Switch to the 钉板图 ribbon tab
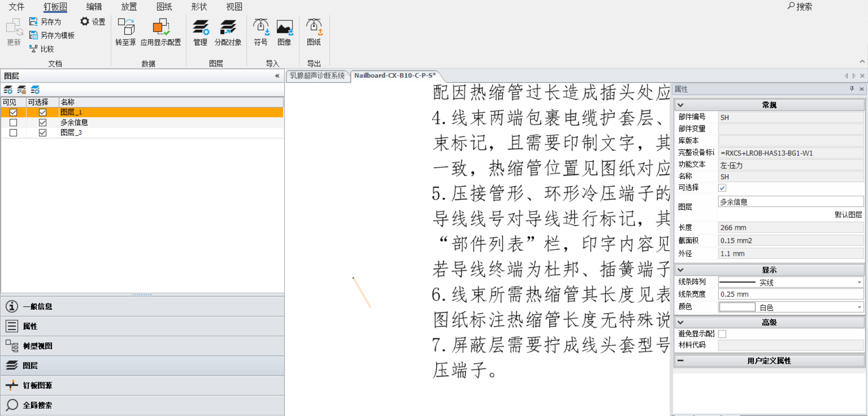 click(x=55, y=7)
